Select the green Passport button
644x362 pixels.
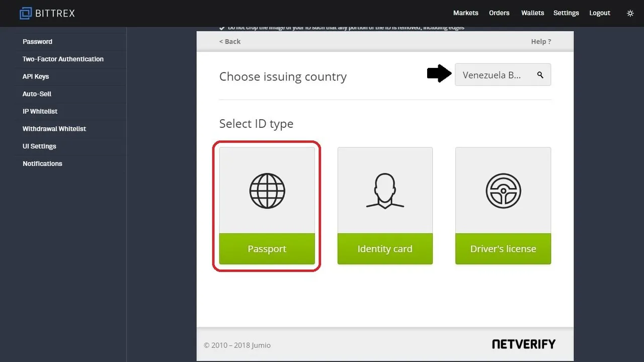267,249
